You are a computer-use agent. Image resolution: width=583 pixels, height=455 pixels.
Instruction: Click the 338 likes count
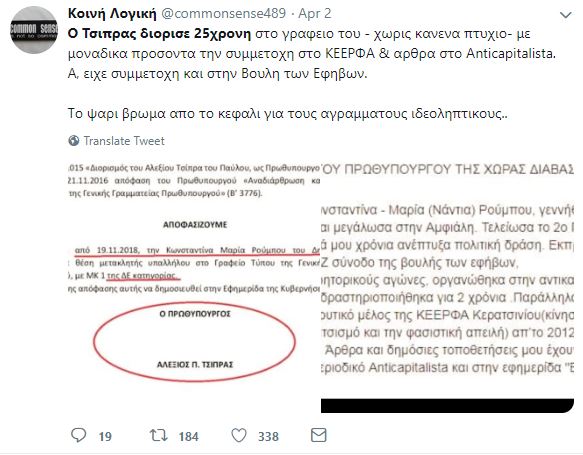point(268,436)
